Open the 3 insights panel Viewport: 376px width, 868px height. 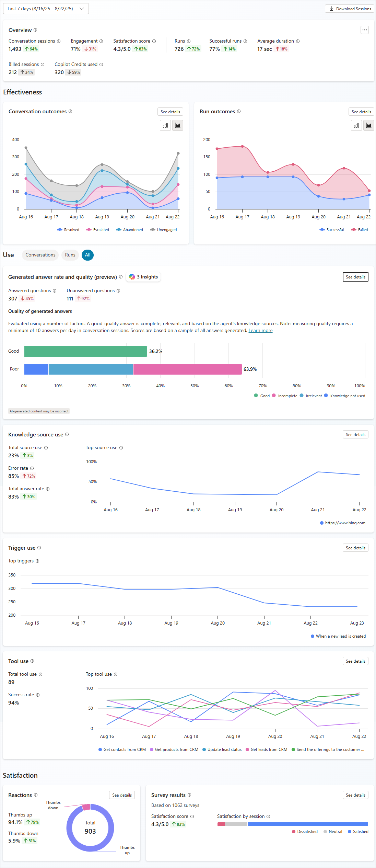(143, 277)
